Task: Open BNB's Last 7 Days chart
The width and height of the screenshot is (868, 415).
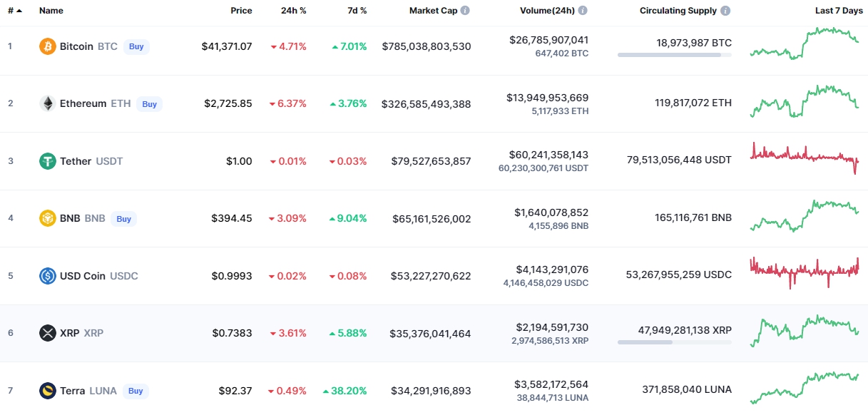Action: coord(805,216)
